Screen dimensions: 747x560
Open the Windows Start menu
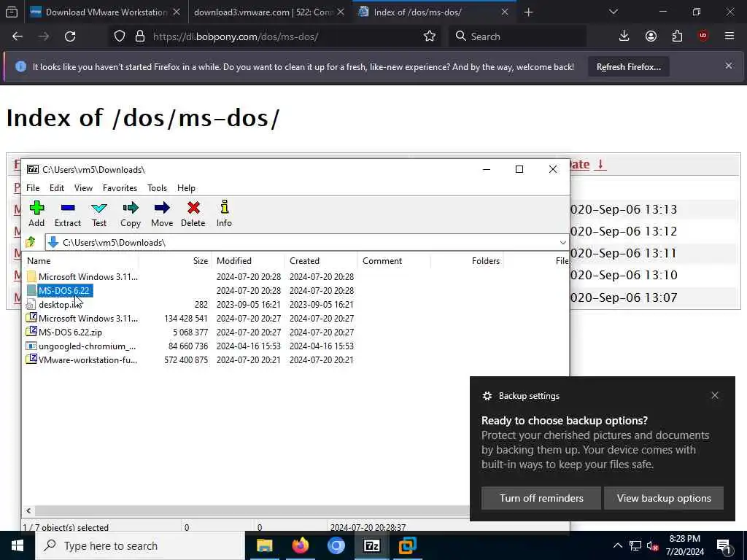(x=18, y=545)
